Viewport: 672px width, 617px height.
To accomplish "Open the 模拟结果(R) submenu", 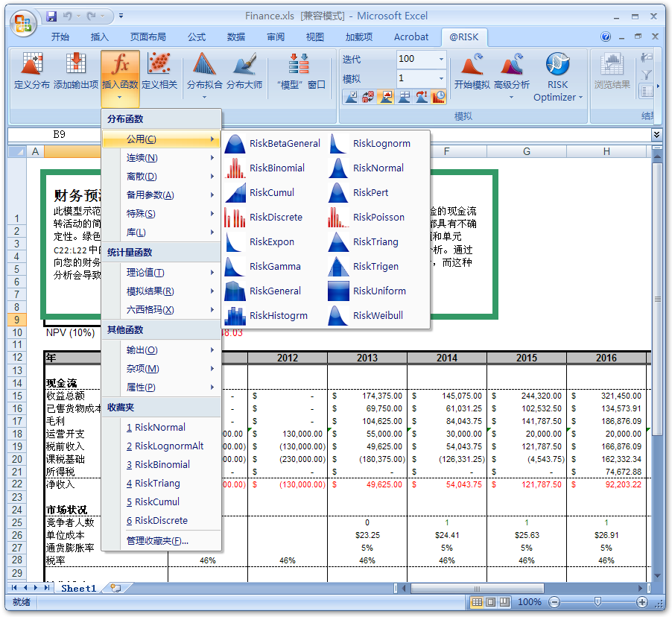I will (162, 291).
